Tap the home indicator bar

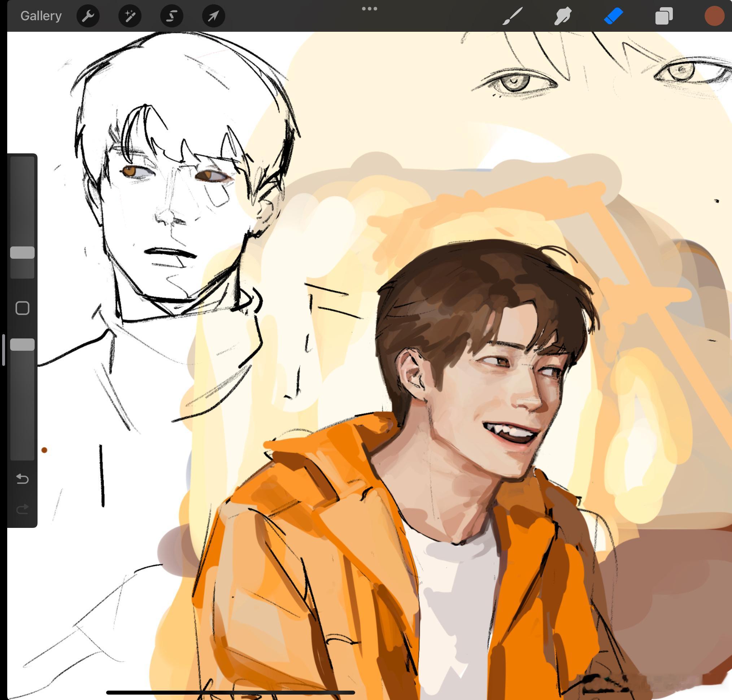[x=230, y=692]
